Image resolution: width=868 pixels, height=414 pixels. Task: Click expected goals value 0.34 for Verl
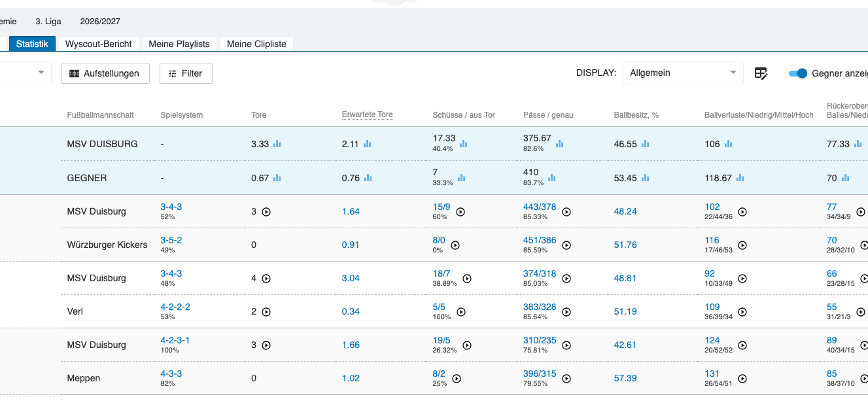(351, 311)
